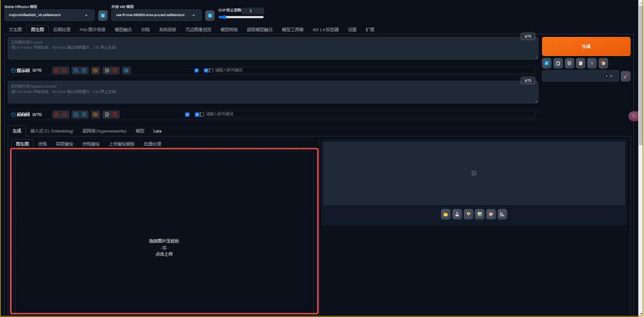Toggle the first checkbox in the 反向词 row
644x317 pixels.
(x=187, y=114)
